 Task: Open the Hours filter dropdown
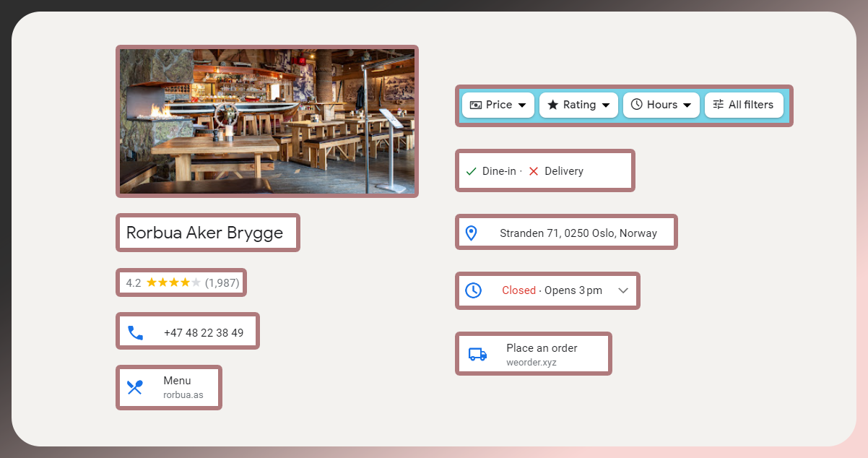click(661, 105)
